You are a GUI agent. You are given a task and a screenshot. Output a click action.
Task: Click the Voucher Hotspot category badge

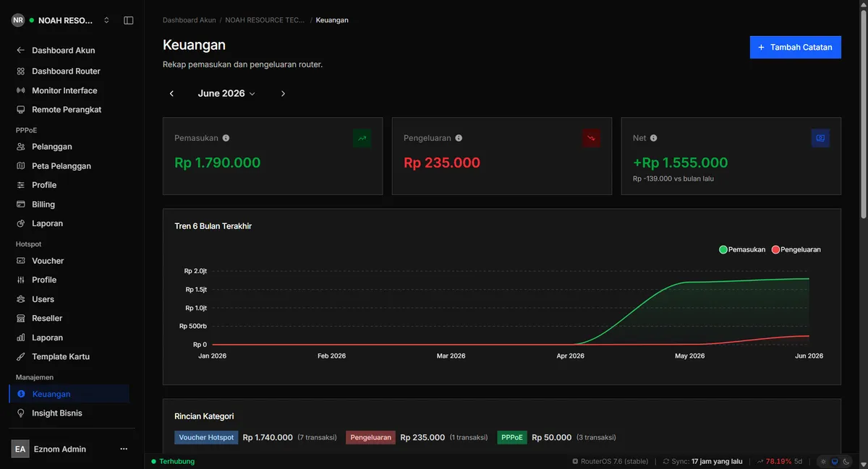pos(206,437)
